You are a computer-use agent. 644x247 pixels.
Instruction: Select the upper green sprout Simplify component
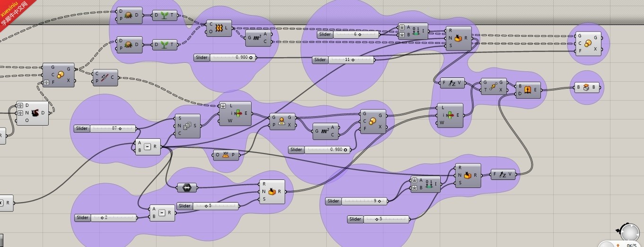tap(165, 16)
